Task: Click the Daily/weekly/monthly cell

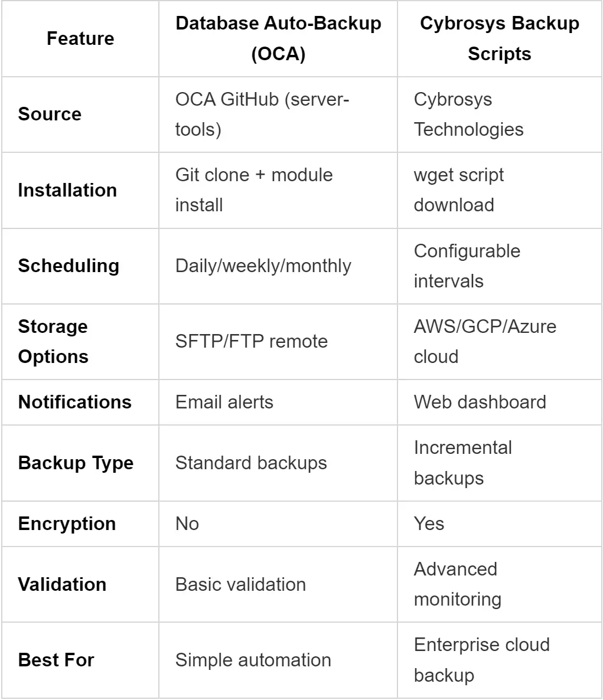Action: click(263, 266)
